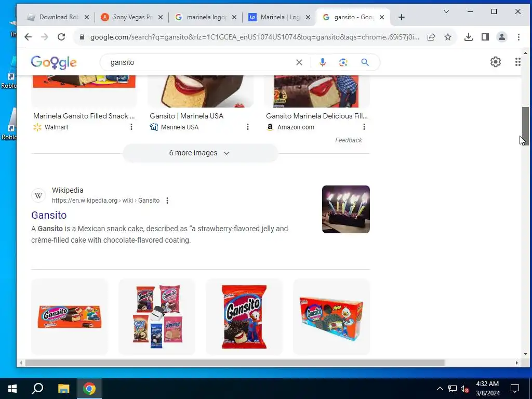Open assorted snack packs product image
The height and width of the screenshot is (399, 532).
click(x=157, y=317)
